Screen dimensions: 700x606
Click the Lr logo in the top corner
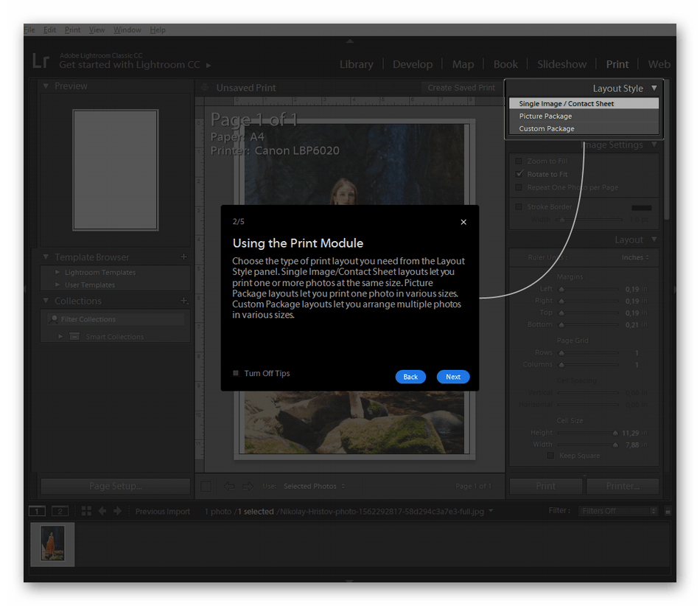[41, 61]
